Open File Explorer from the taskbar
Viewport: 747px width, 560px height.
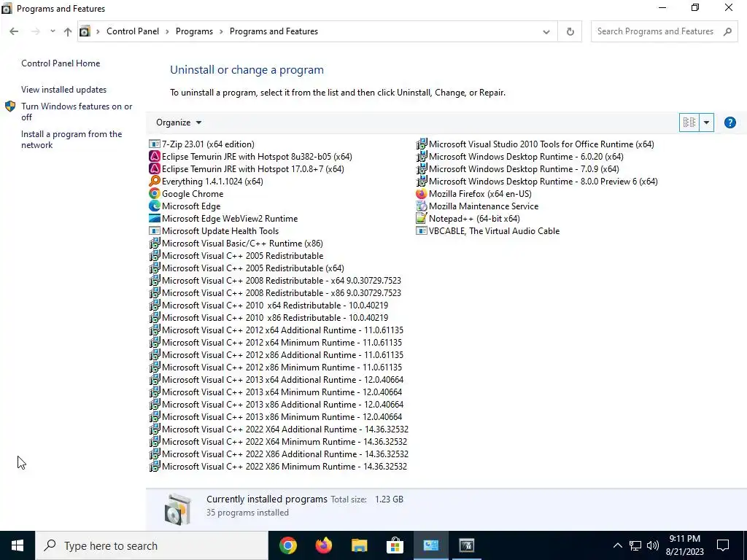[359, 545]
